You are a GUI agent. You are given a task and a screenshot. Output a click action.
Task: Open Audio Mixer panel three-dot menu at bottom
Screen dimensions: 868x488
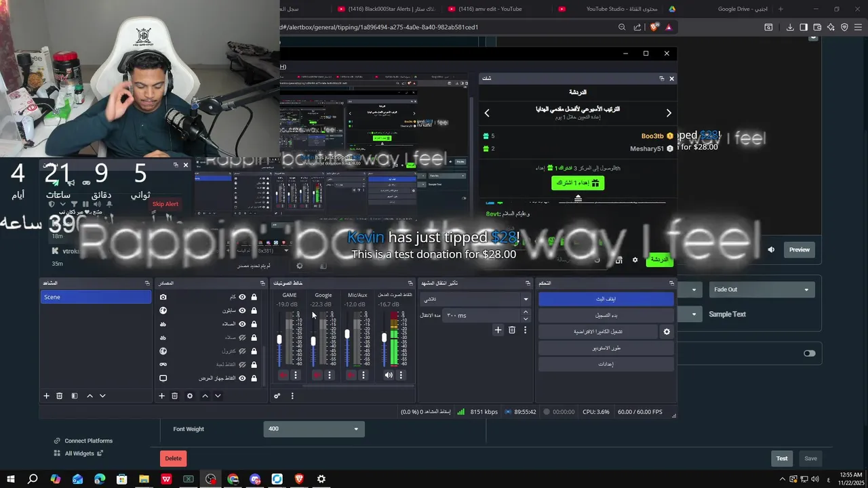tap(292, 396)
